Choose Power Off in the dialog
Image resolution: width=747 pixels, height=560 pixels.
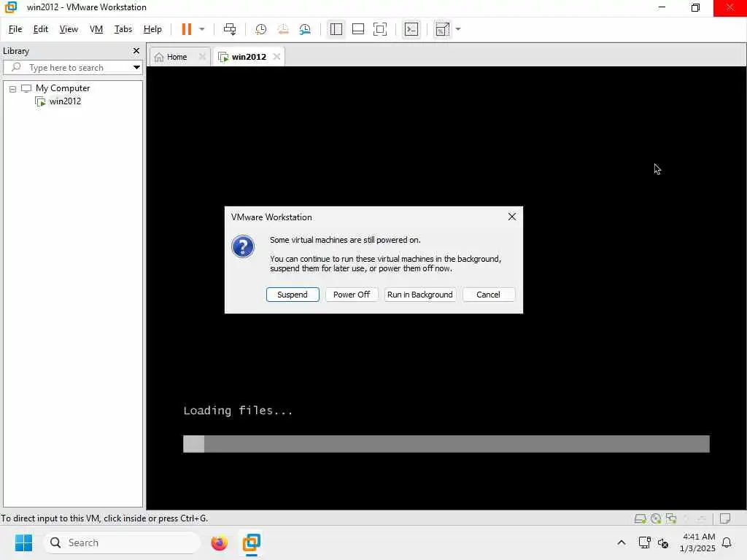coord(352,295)
